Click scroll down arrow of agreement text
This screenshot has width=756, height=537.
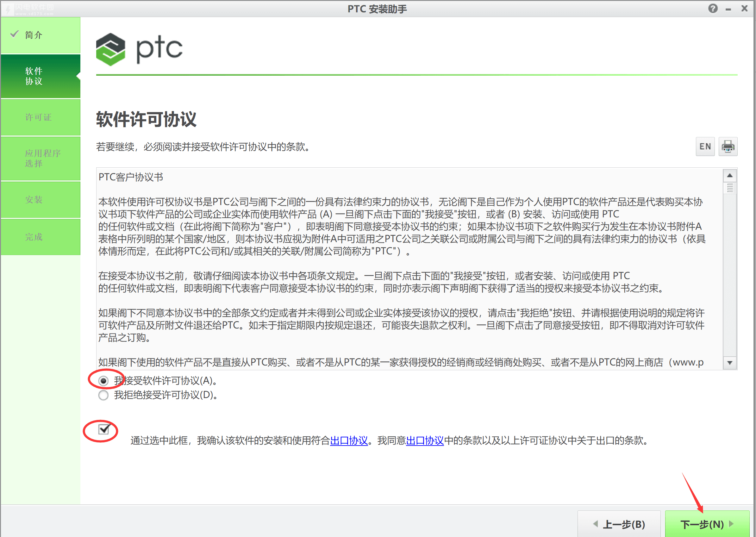point(729,363)
